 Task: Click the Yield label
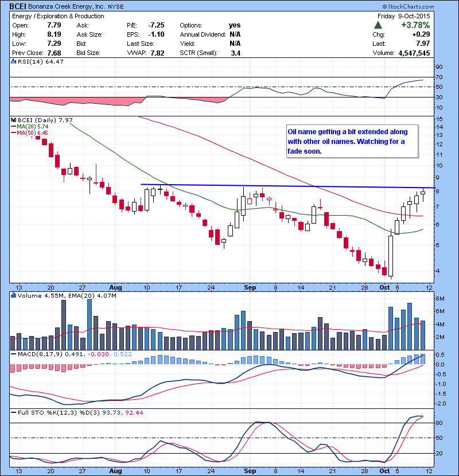(x=187, y=44)
